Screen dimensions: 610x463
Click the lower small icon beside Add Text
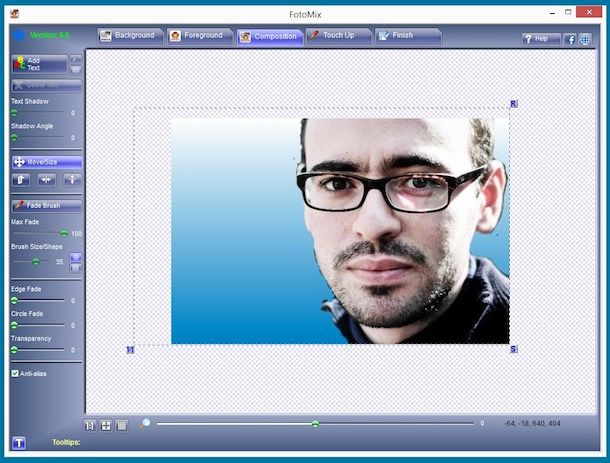point(76,70)
